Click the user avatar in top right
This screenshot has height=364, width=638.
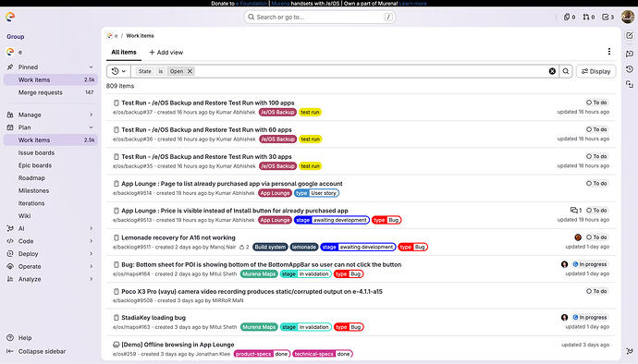click(628, 17)
